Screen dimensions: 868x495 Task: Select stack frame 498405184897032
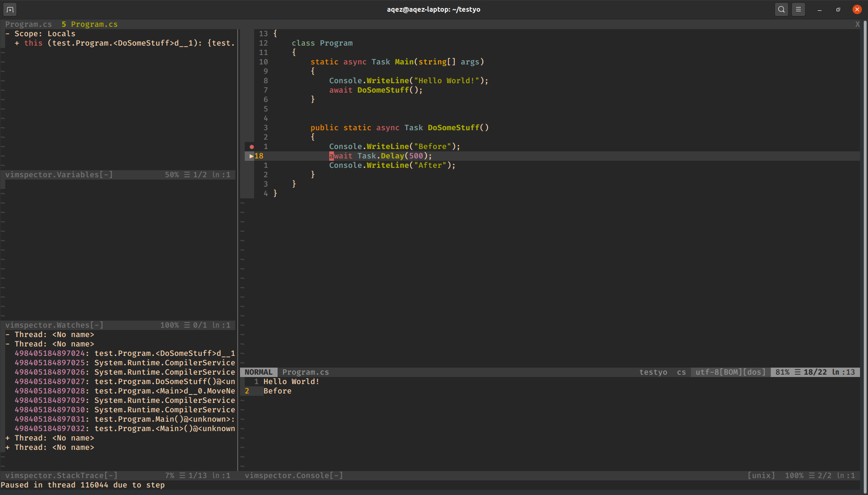tap(125, 429)
